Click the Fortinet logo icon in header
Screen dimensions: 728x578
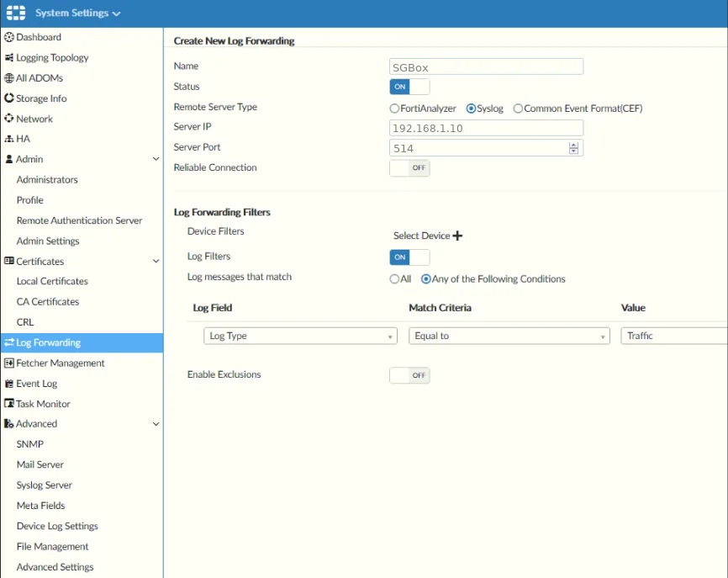pos(15,13)
